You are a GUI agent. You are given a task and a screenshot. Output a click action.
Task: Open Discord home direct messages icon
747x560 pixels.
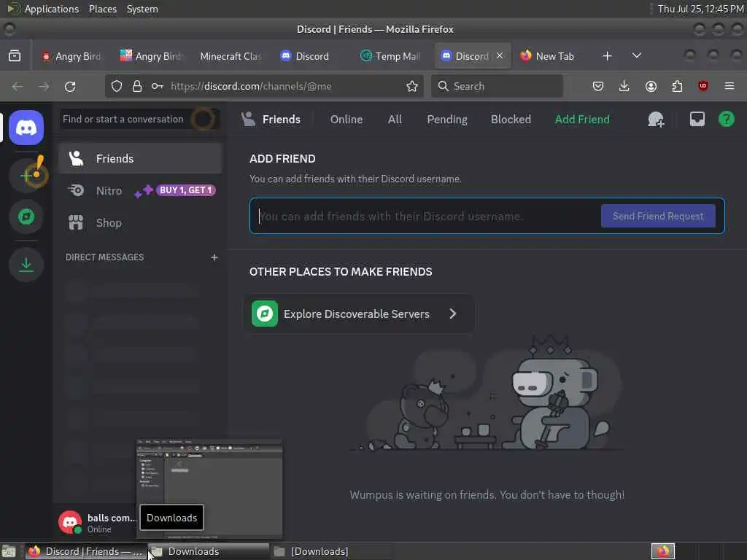pyautogui.click(x=26, y=128)
